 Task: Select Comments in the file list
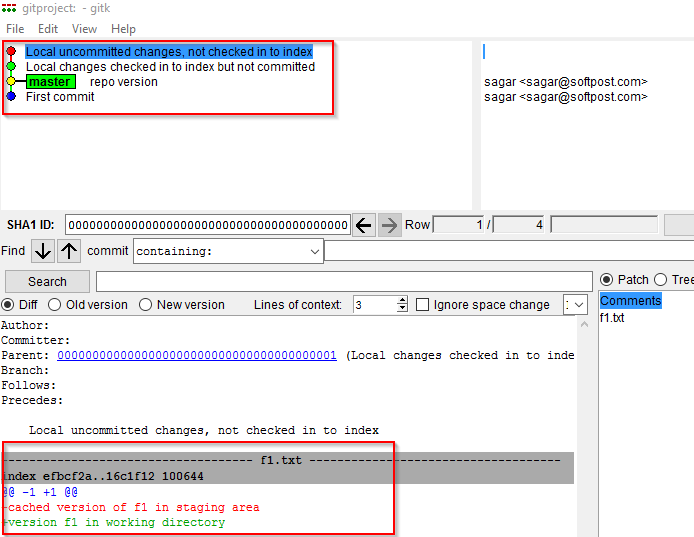[x=631, y=301]
